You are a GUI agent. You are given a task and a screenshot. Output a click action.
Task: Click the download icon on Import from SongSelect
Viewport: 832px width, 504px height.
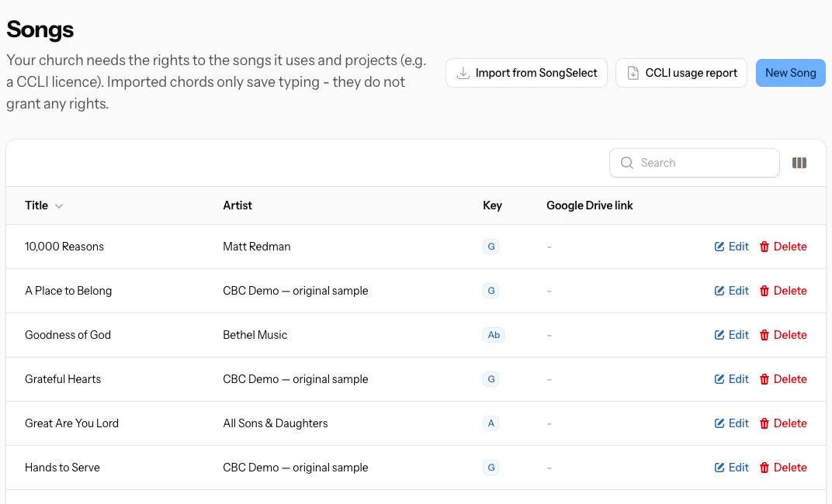[x=463, y=73]
